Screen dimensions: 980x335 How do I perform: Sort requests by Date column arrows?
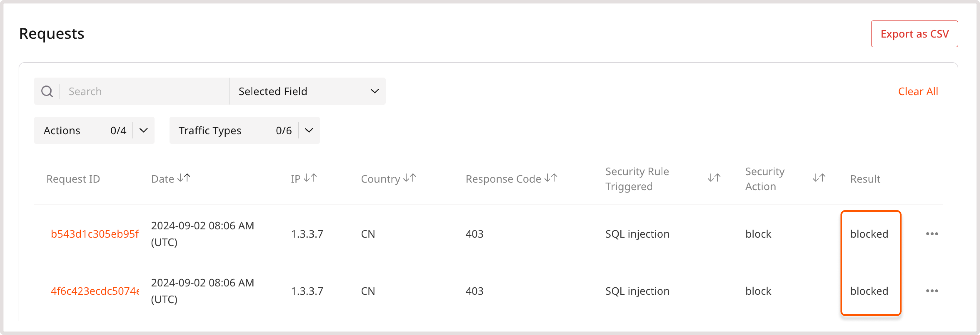[184, 178]
